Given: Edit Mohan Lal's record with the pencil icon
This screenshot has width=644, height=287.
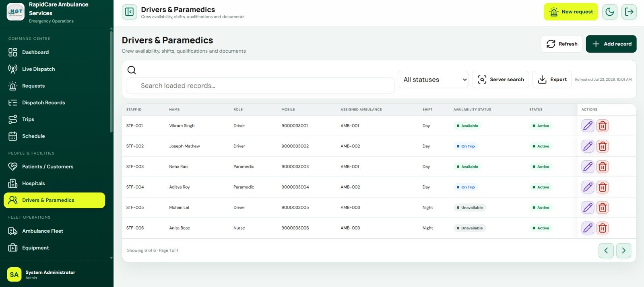Looking at the screenshot, I should tap(588, 208).
